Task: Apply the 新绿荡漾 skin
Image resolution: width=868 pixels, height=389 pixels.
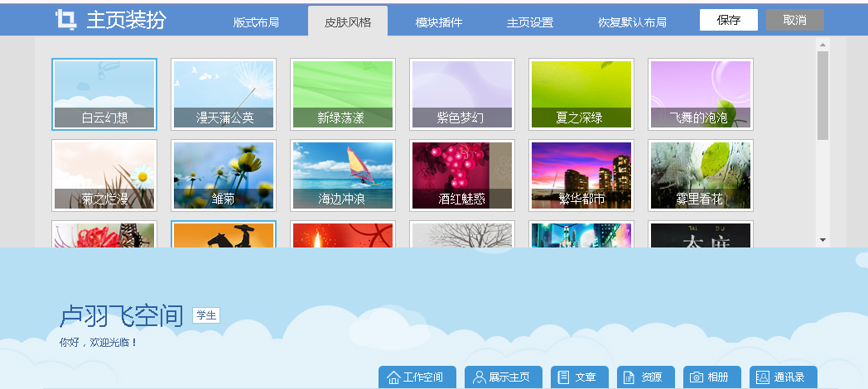Action: [343, 94]
